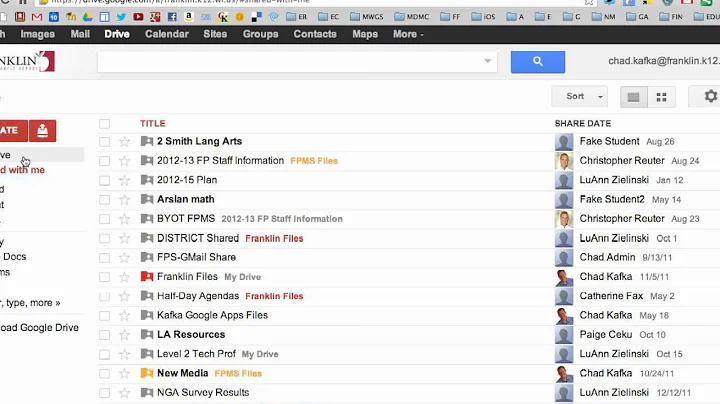The height and width of the screenshot is (404, 720).
Task: Open the LA Resources folder title
Action: pyautogui.click(x=191, y=335)
